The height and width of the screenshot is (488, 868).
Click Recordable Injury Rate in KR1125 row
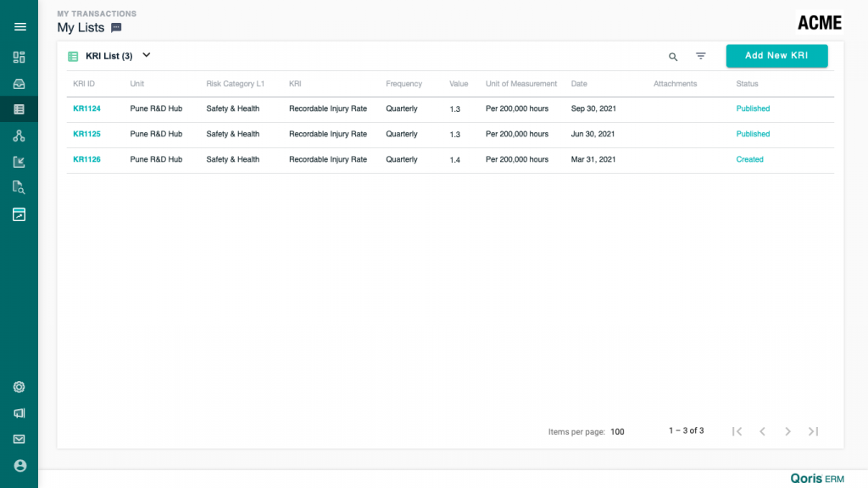click(328, 134)
